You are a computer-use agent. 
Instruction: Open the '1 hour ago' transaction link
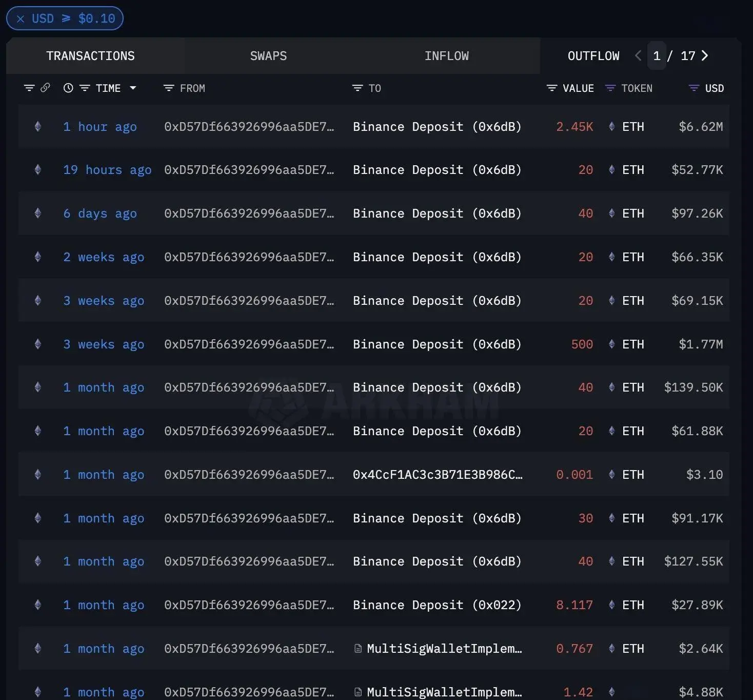[x=100, y=127]
